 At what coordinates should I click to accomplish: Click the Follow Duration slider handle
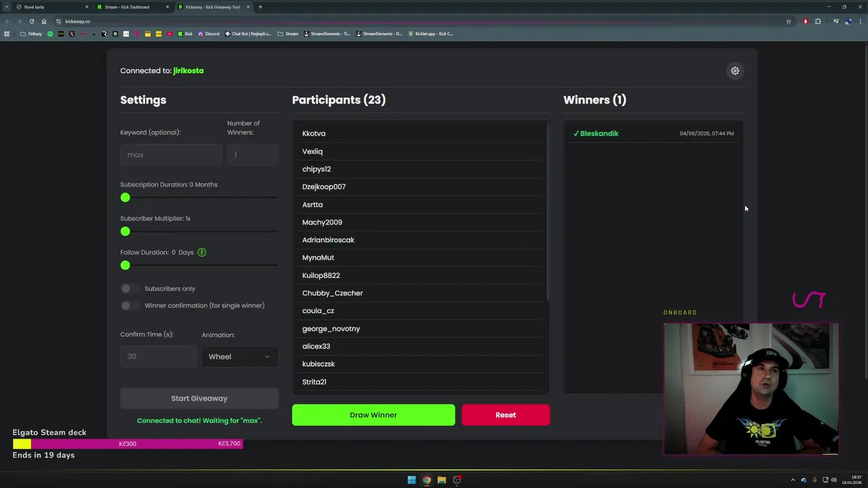point(125,265)
